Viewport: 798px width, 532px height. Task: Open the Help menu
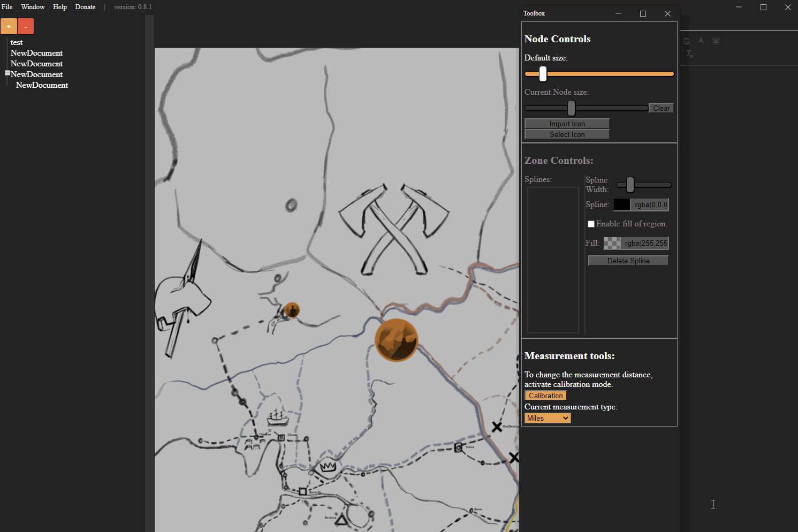point(60,7)
